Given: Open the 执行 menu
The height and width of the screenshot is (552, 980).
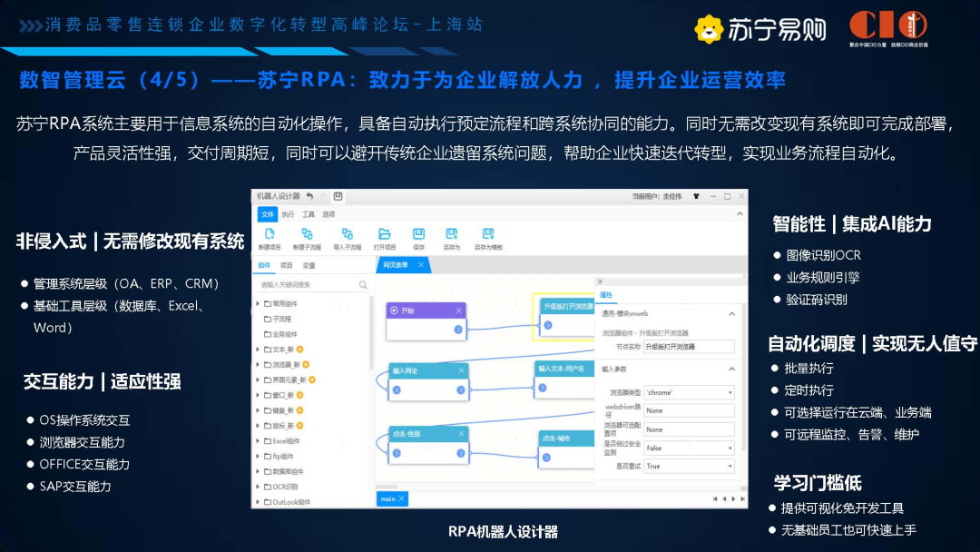Looking at the screenshot, I should (288, 214).
